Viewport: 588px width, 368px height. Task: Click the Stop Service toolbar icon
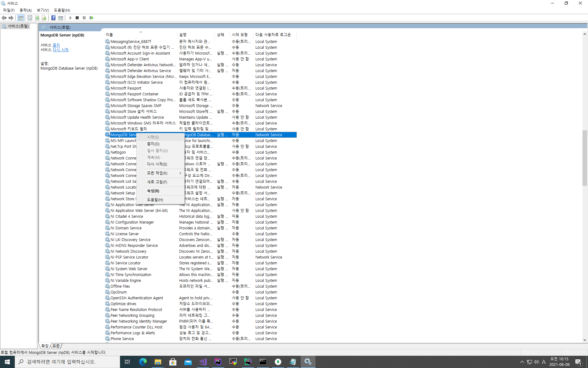pyautogui.click(x=77, y=18)
